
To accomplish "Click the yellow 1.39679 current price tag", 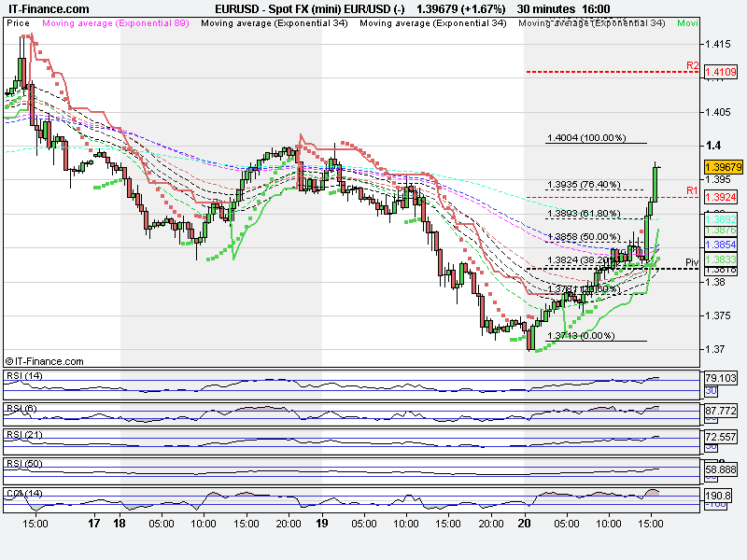I will pyautogui.click(x=723, y=167).
